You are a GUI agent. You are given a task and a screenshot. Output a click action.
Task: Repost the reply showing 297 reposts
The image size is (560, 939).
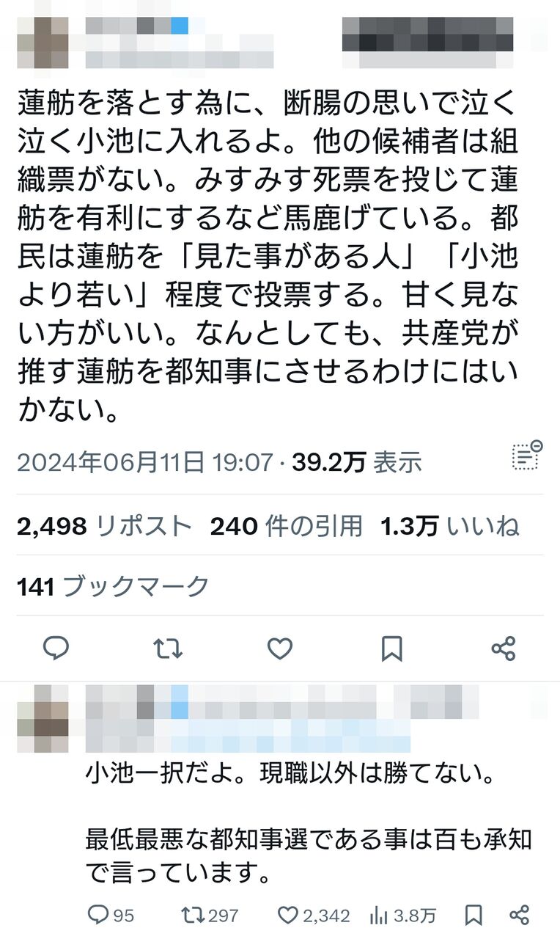tap(210, 915)
